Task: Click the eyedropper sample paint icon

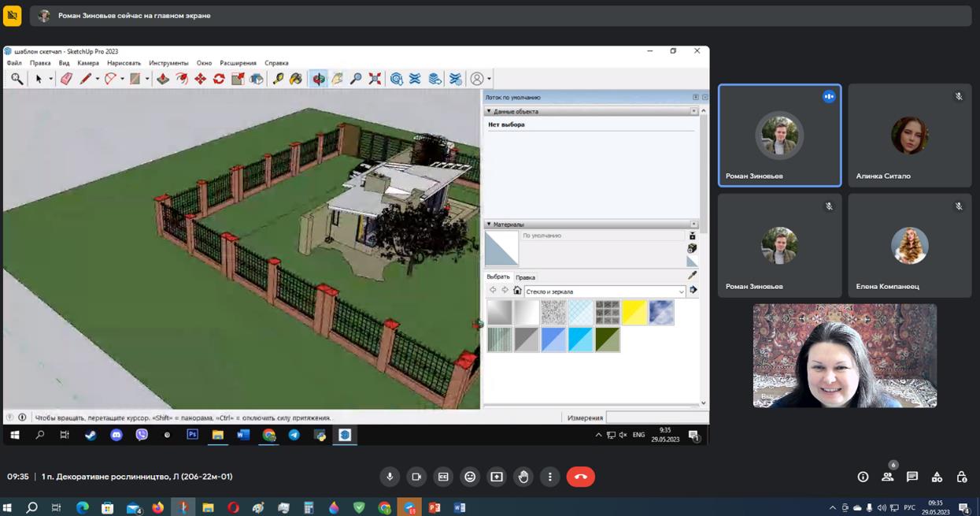Action: pyautogui.click(x=692, y=276)
